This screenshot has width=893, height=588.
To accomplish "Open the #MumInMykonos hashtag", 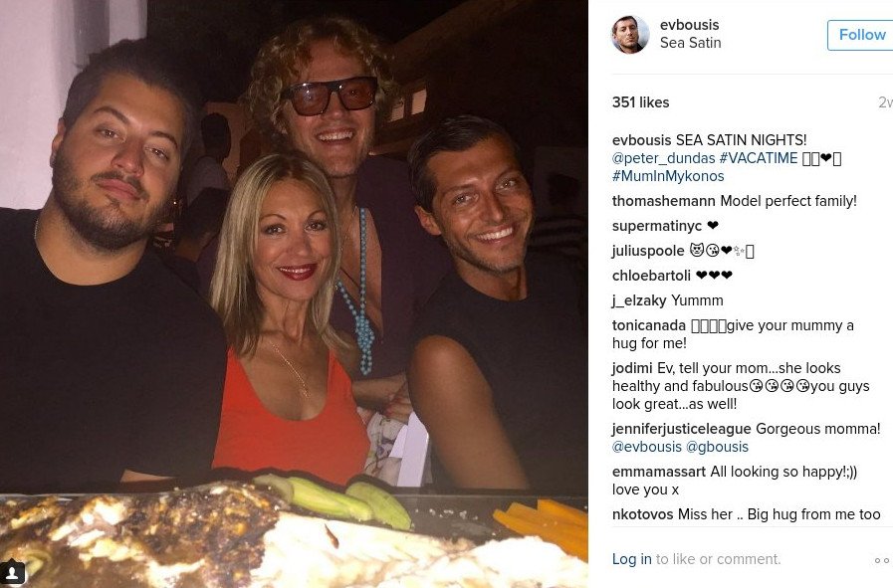I will click(x=668, y=176).
